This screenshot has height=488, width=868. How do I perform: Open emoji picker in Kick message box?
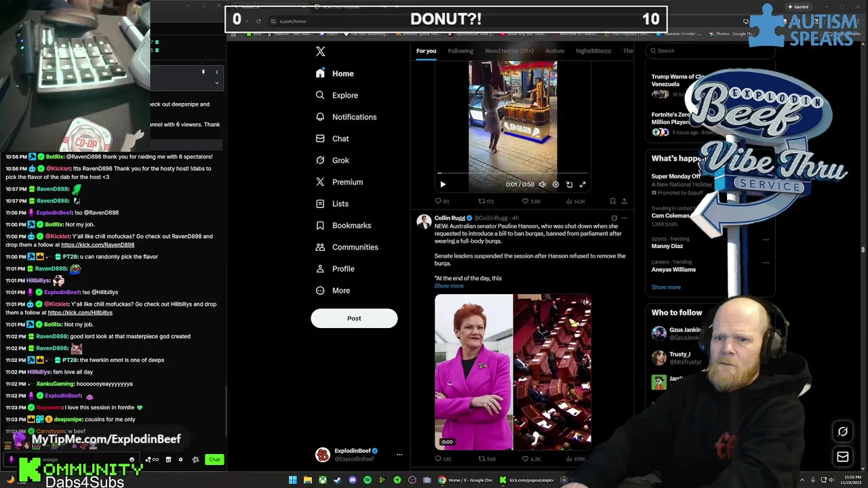pos(132,460)
